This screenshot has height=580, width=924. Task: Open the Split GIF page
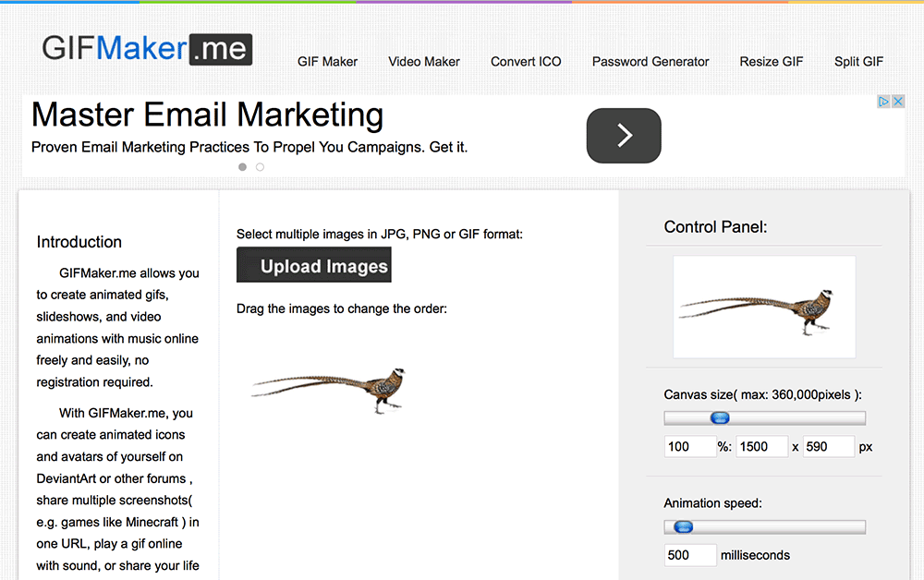(858, 62)
